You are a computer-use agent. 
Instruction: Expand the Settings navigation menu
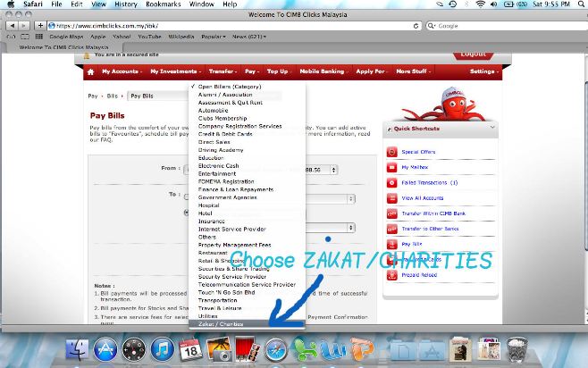tap(484, 71)
